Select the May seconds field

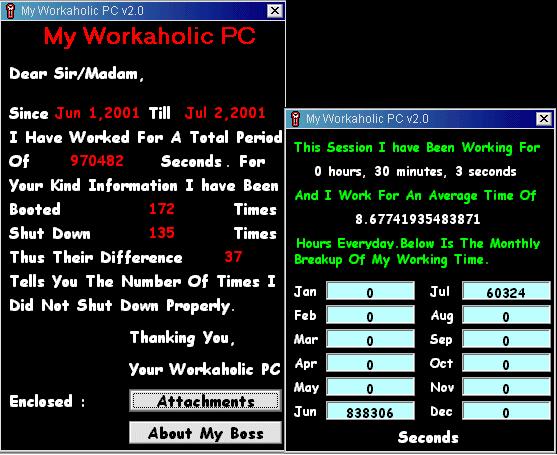point(370,387)
